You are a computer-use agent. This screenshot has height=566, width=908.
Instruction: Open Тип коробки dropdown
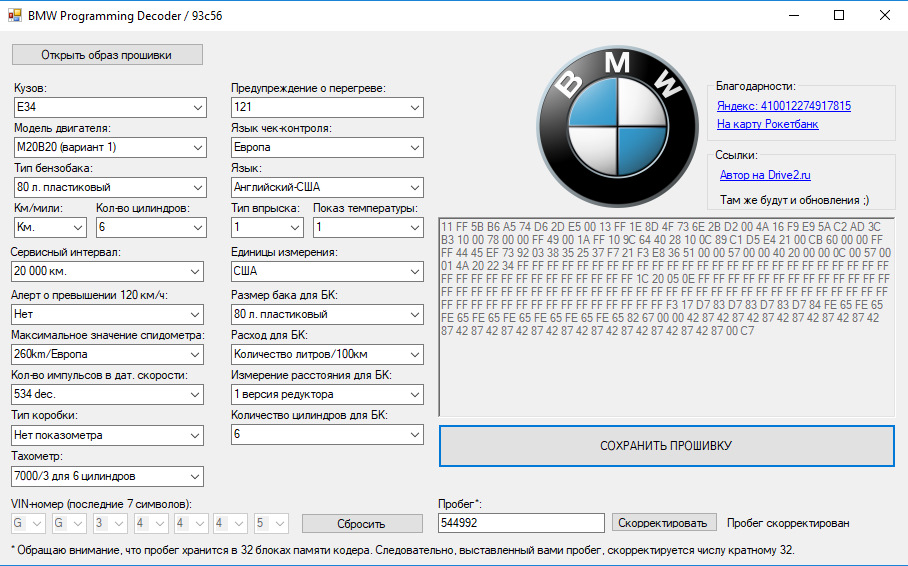click(x=107, y=435)
